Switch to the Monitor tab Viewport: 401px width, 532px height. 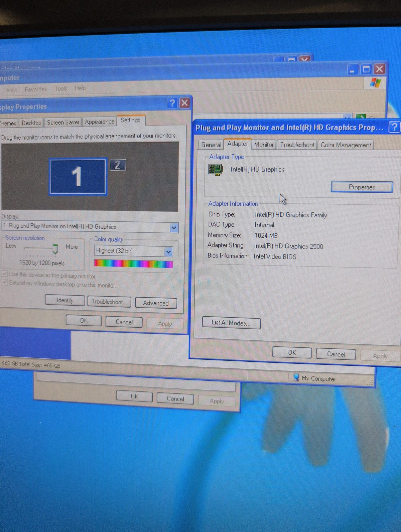(264, 145)
